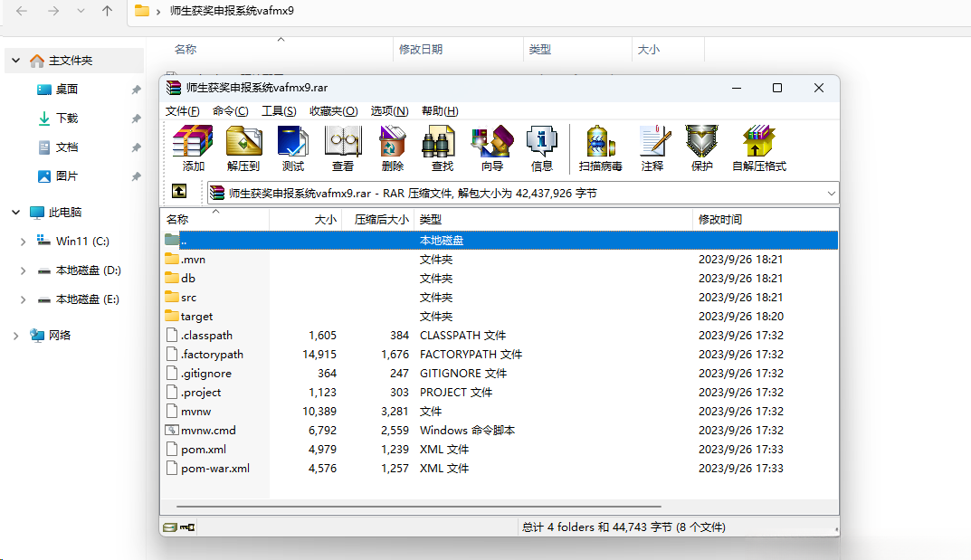This screenshot has width=971, height=560.
Task: Show archive Info (信息) icon
Action: point(542,147)
